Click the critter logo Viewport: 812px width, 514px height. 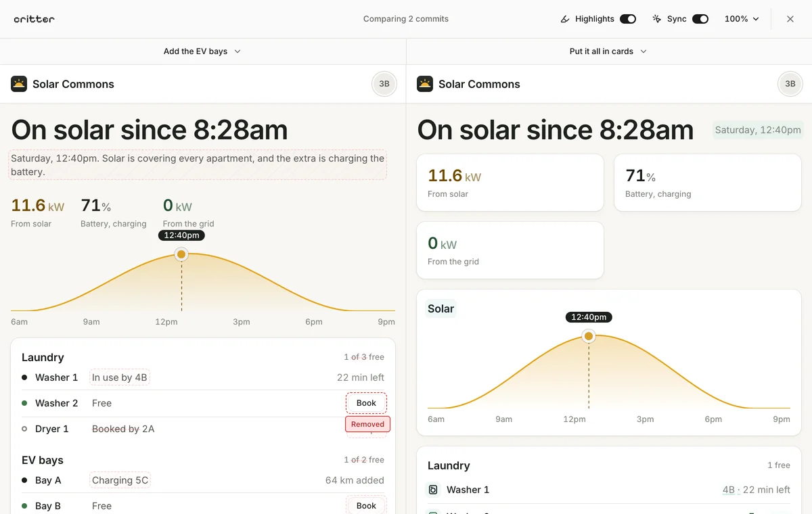click(34, 19)
